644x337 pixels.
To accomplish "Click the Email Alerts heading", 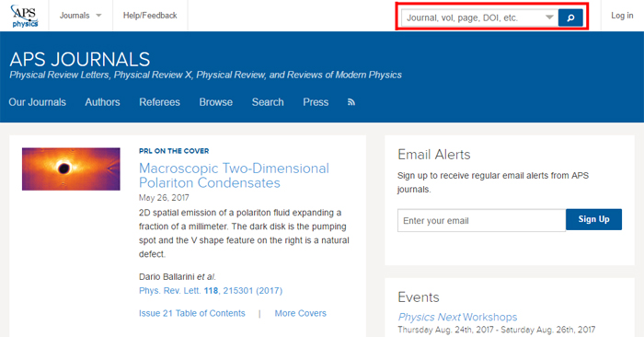I will [433, 155].
